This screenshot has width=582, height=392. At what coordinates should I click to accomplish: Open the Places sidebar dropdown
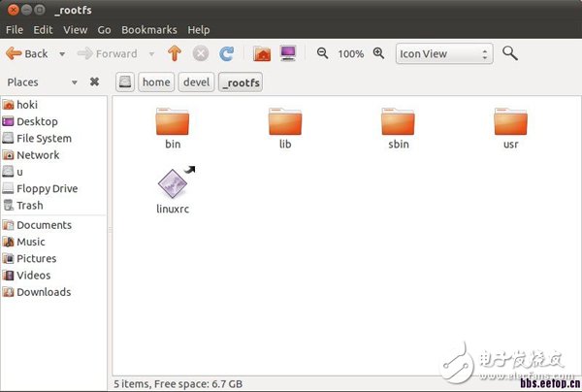[x=75, y=82]
